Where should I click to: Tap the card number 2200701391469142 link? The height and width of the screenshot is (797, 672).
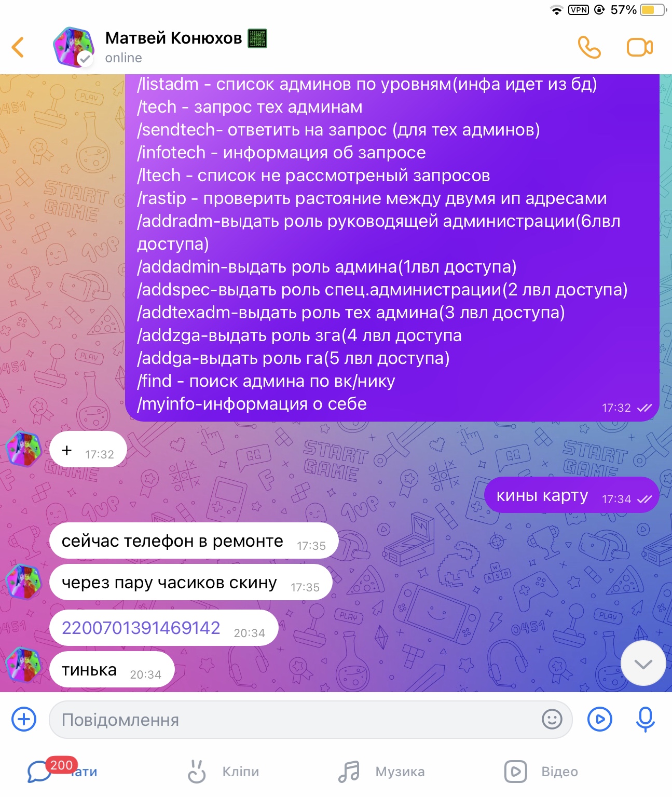[x=141, y=628]
